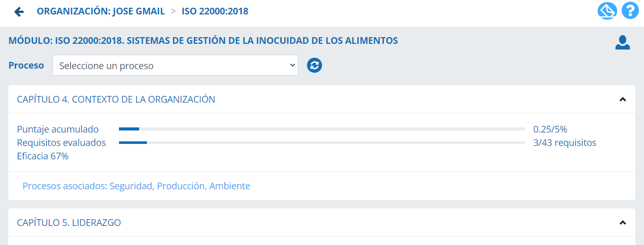Click the ISO 22000:2018 breadcrumb

point(215,11)
